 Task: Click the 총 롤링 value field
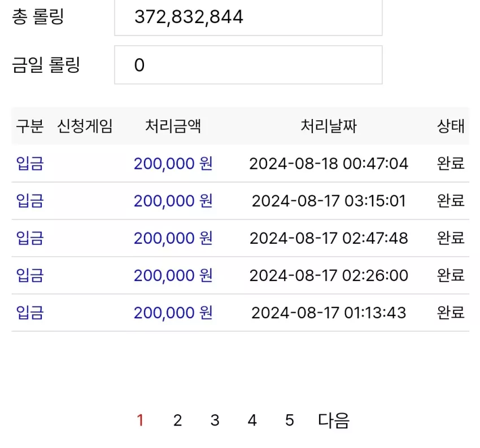tap(248, 17)
